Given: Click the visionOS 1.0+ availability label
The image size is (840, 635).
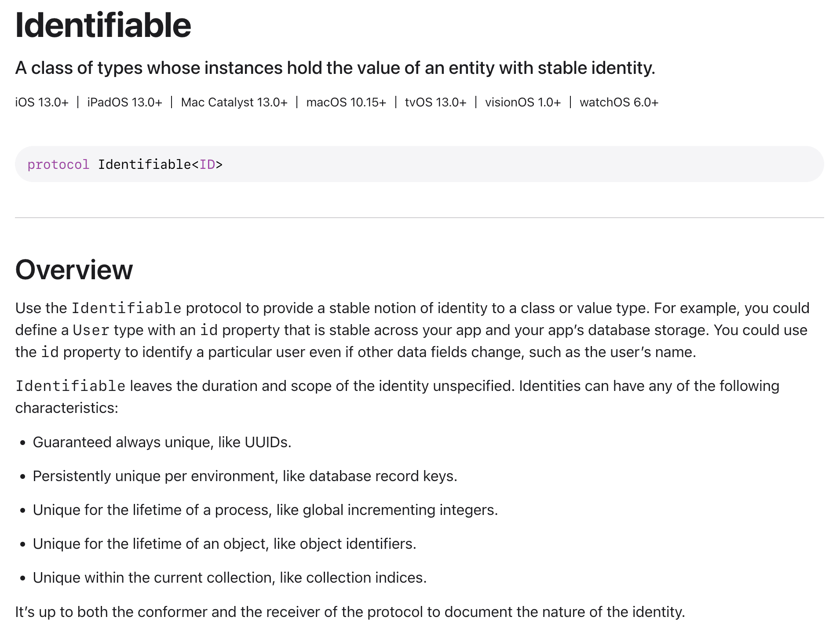Looking at the screenshot, I should click(x=523, y=102).
